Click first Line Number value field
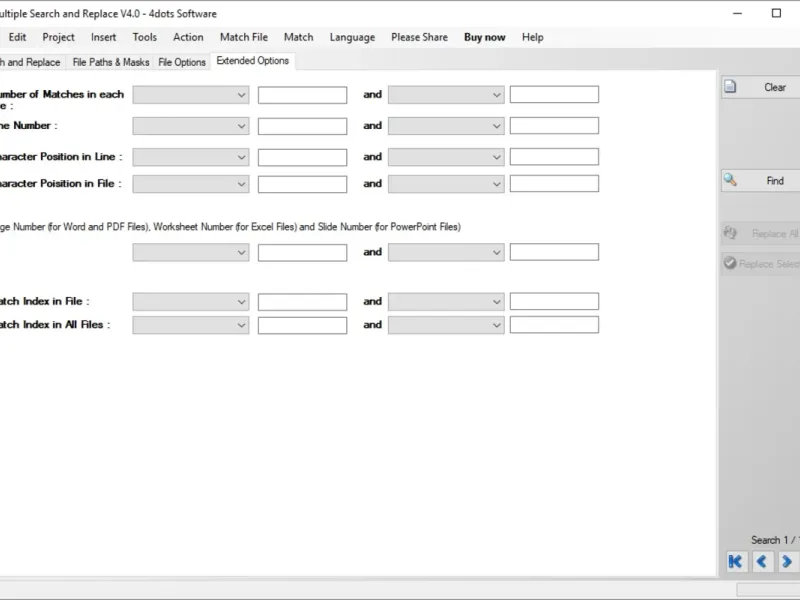This screenshot has width=800, height=600. click(303, 126)
